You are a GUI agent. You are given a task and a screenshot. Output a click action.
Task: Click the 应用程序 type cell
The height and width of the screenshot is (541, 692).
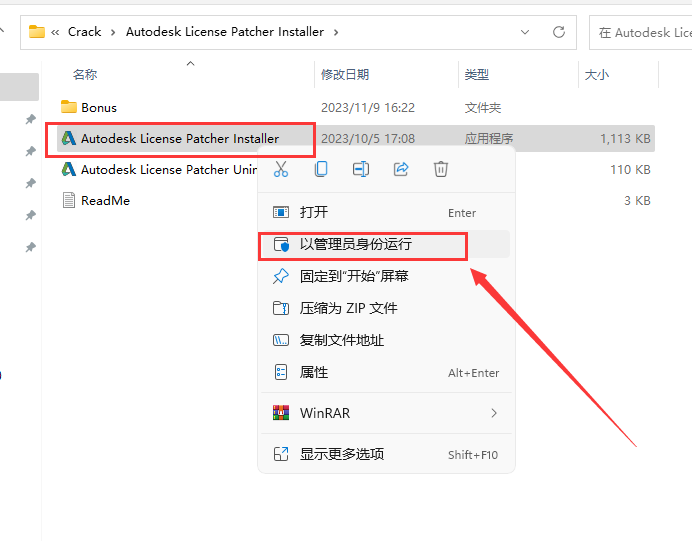click(x=489, y=139)
